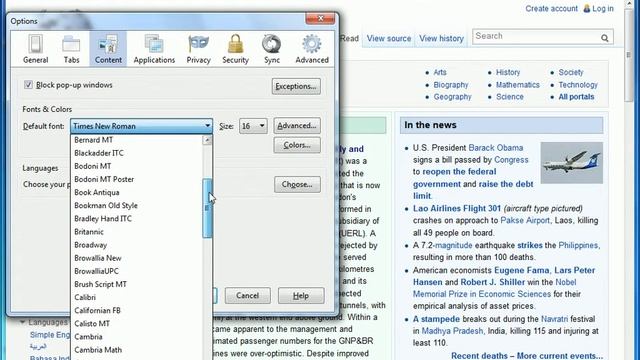Click the Log in link
The height and width of the screenshot is (360, 640).
(x=603, y=8)
